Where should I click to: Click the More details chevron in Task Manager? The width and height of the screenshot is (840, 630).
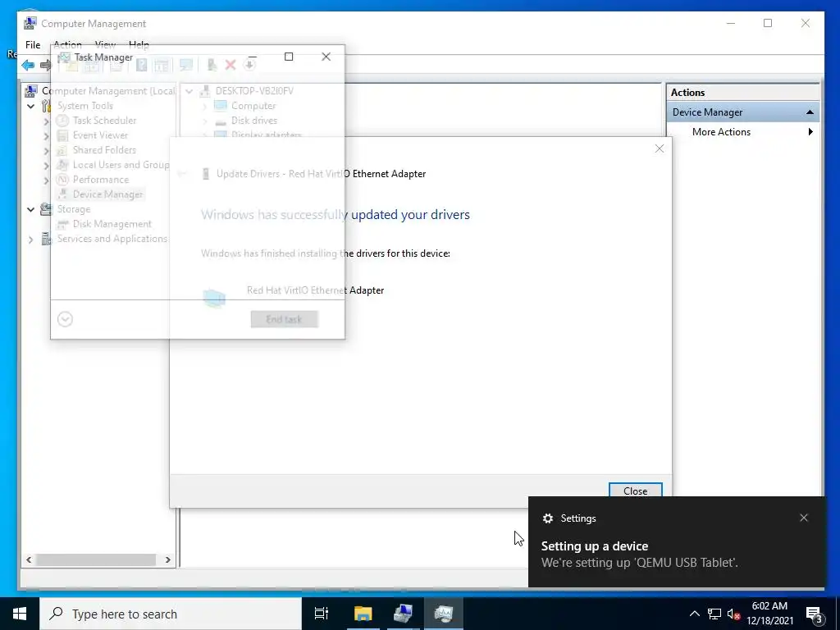pyautogui.click(x=65, y=319)
